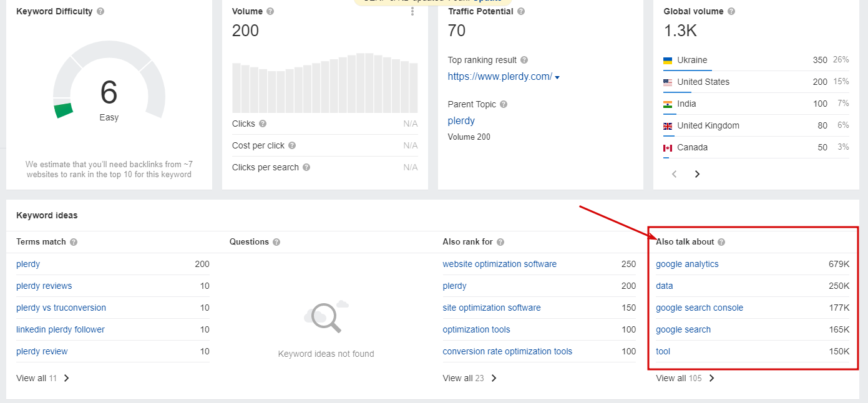Go to next Global volume countries page
The height and width of the screenshot is (403, 868).
point(697,174)
